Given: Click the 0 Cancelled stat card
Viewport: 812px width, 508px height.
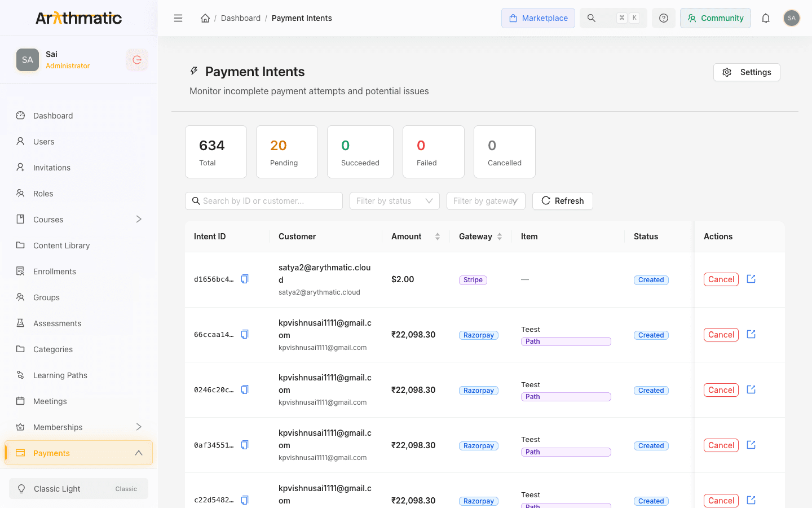Looking at the screenshot, I should click(x=505, y=152).
